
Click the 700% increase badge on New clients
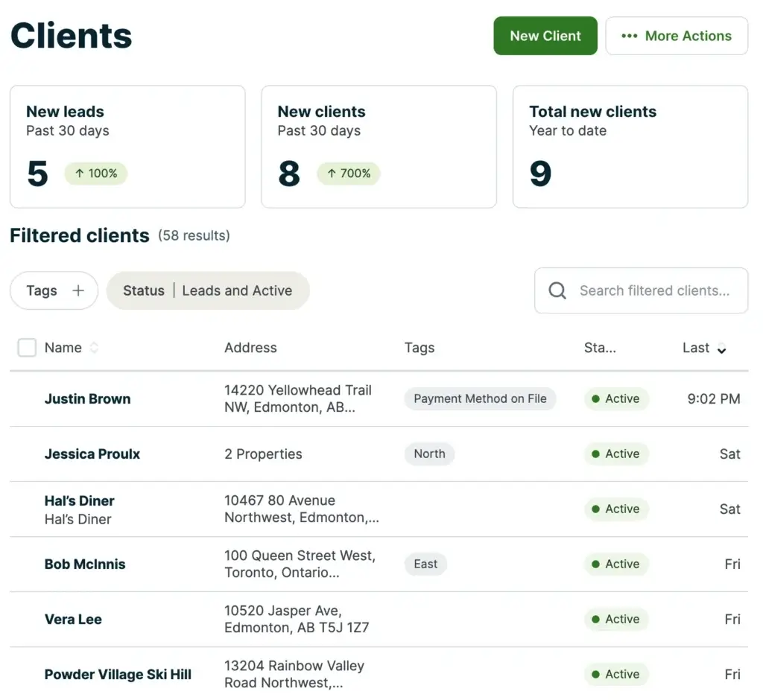(348, 173)
